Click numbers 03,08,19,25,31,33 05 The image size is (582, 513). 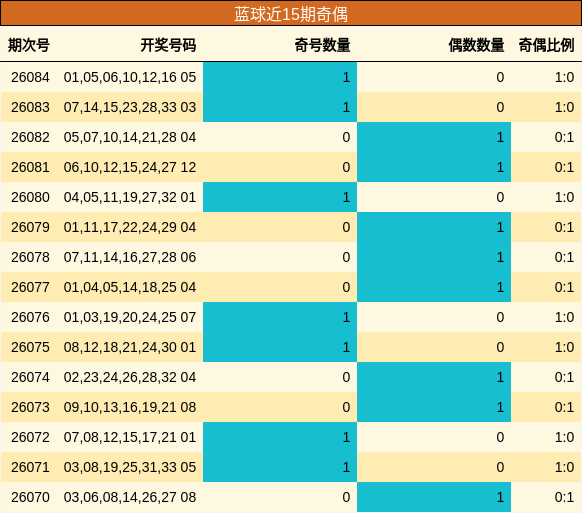pos(130,467)
